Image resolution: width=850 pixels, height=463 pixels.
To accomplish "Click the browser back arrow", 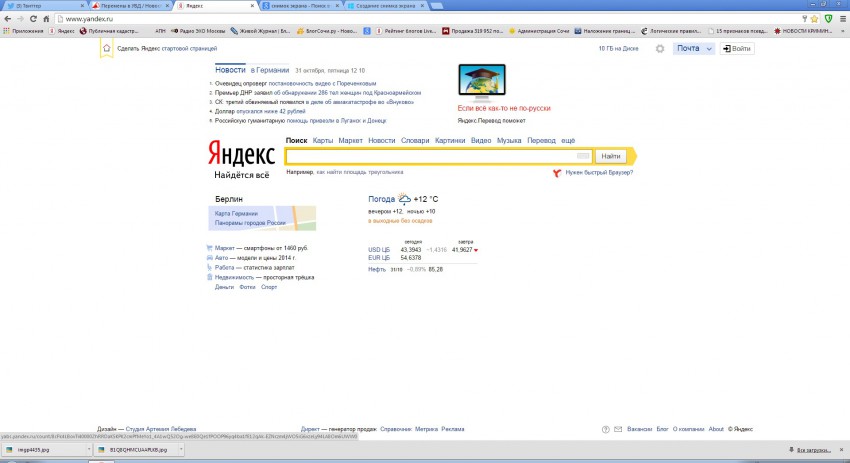I will (8, 19).
